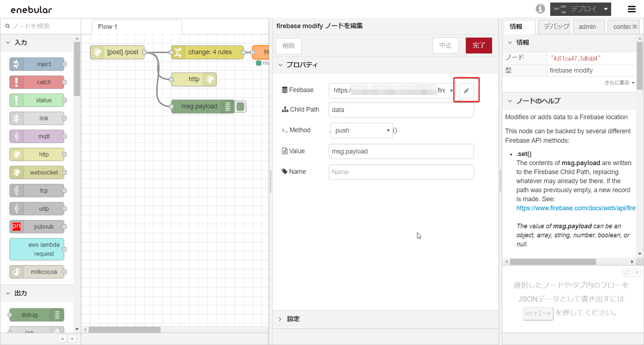
Task: Click the magnifier icon in the node search box
Action: pyautogui.click(x=8, y=26)
